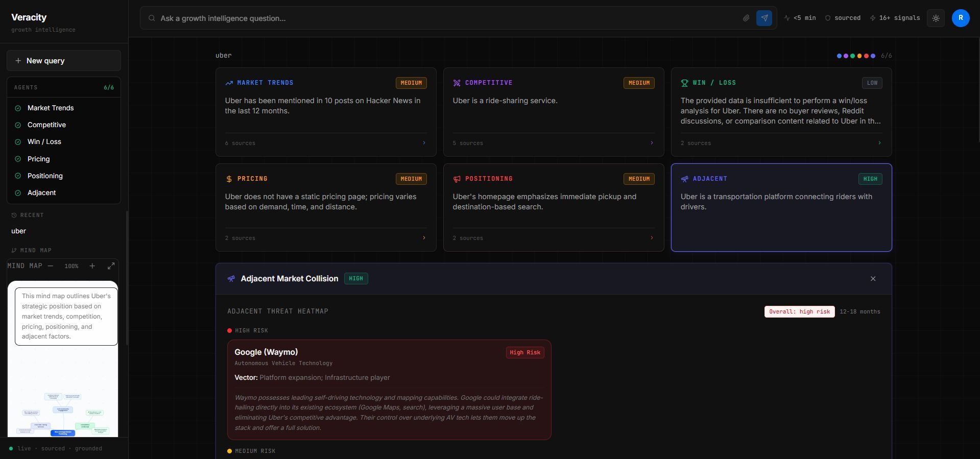The image size is (980, 459).
Task: Click the 12-18 months timeframe label
Action: pyautogui.click(x=860, y=311)
